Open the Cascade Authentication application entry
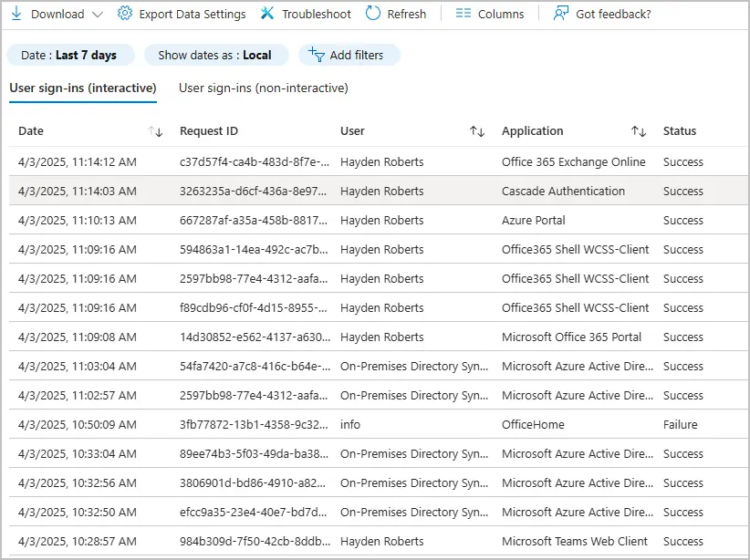This screenshot has height=560, width=750. [563, 192]
